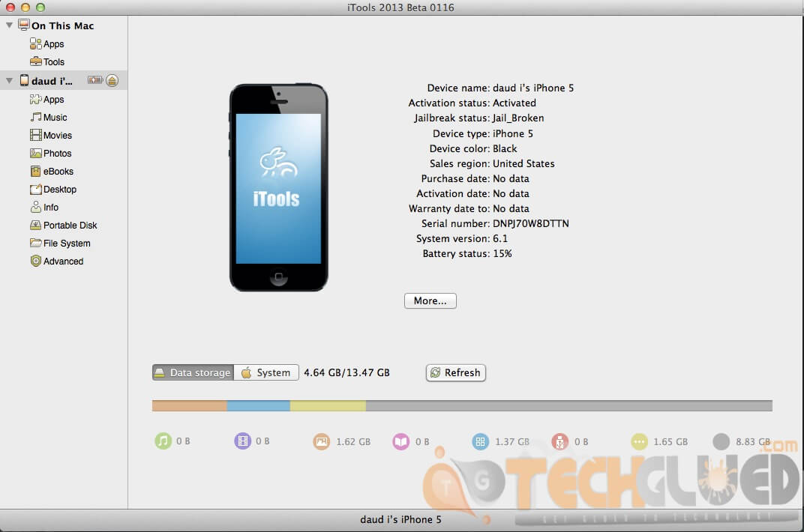804x532 pixels.
Task: Click the serial number DNPJ70W8DTTN
Action: [531, 223]
